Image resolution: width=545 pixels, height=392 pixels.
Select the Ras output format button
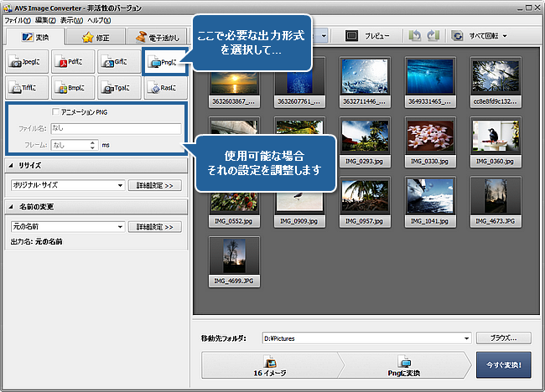(x=163, y=87)
